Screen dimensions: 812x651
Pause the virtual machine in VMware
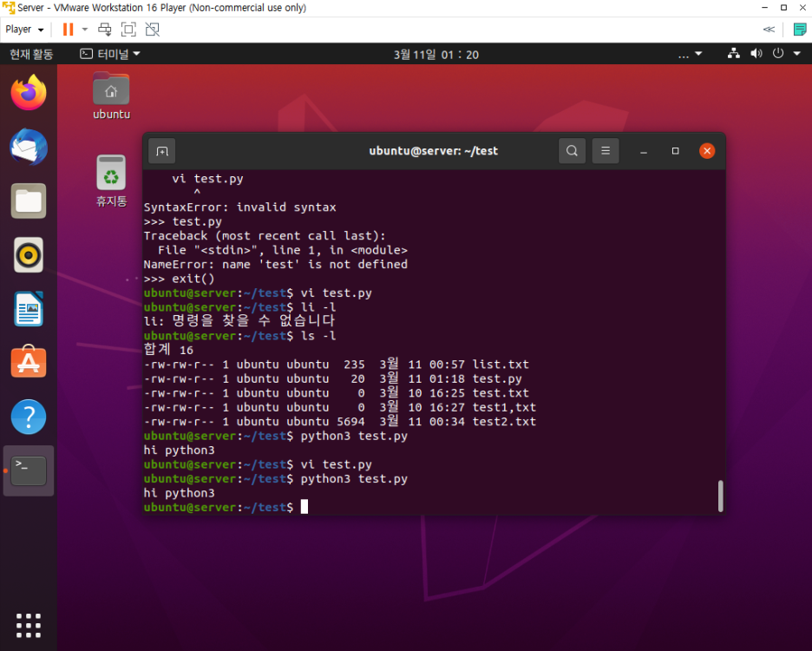pos(68,30)
